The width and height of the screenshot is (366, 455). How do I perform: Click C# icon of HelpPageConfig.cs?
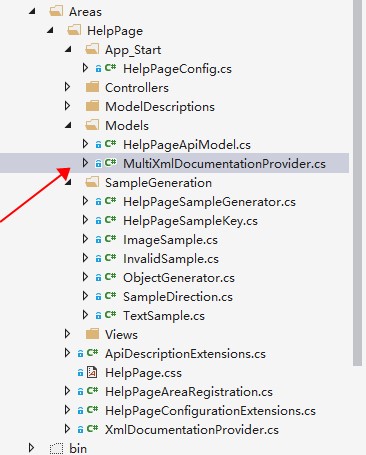pyautogui.click(x=110, y=68)
